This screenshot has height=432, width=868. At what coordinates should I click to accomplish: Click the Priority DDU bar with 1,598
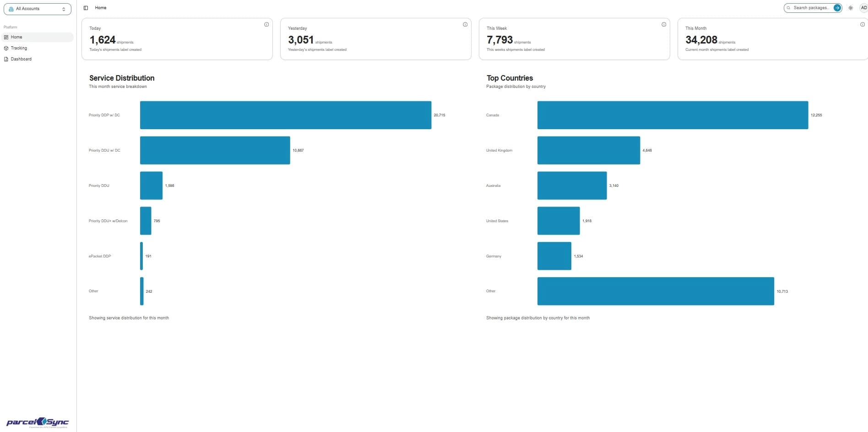click(151, 186)
